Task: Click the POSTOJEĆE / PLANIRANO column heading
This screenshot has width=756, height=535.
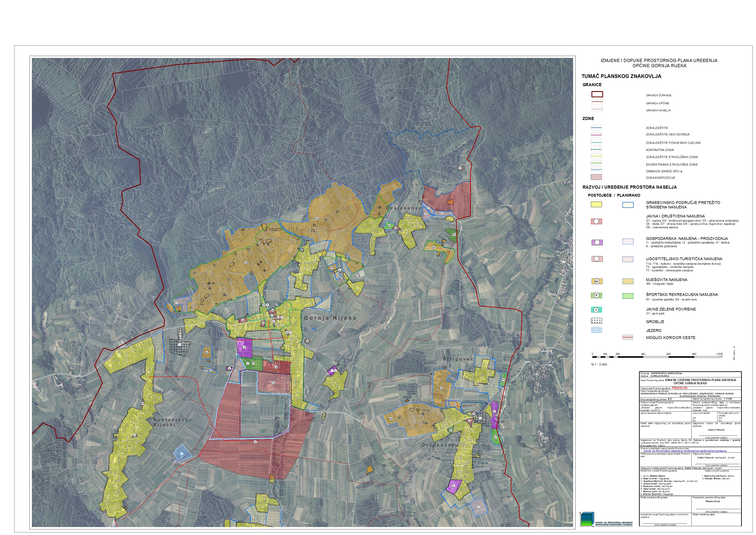Action: pos(614,195)
